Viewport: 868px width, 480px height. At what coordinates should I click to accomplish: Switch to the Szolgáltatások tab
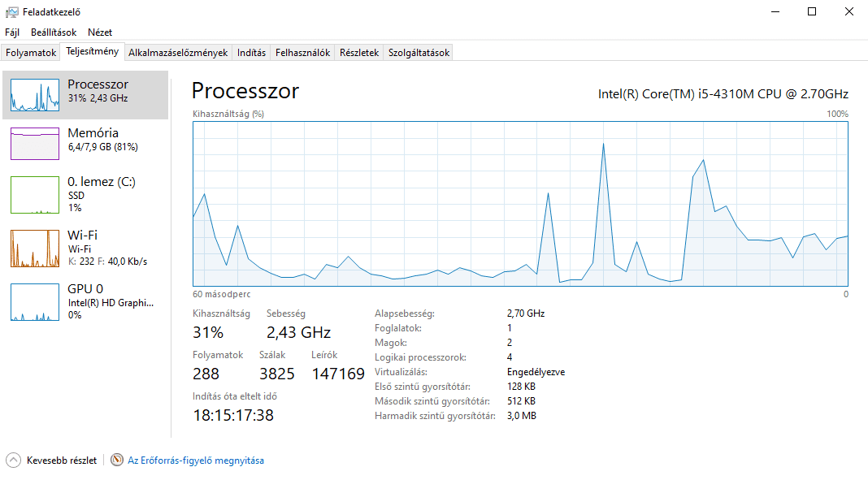click(x=419, y=53)
